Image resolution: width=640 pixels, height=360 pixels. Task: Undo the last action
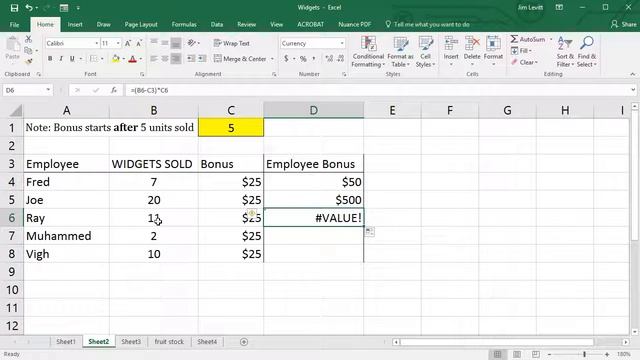point(29,8)
